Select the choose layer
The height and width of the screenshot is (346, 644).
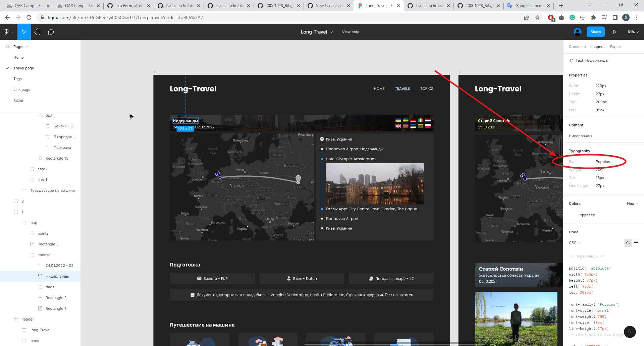tap(40, 255)
